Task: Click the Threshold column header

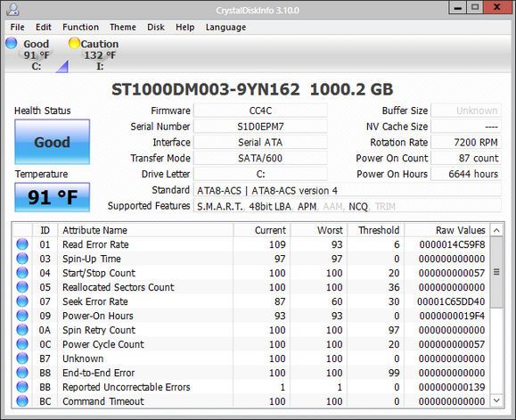Action: pyautogui.click(x=376, y=230)
